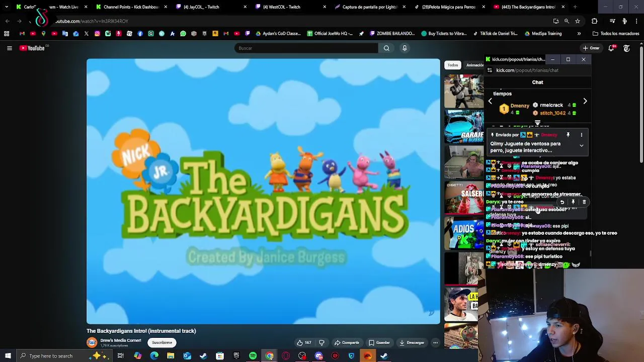Collapse the leaderboard handle in chat
Image resolution: width=644 pixels, height=362 pixels.
click(537, 123)
